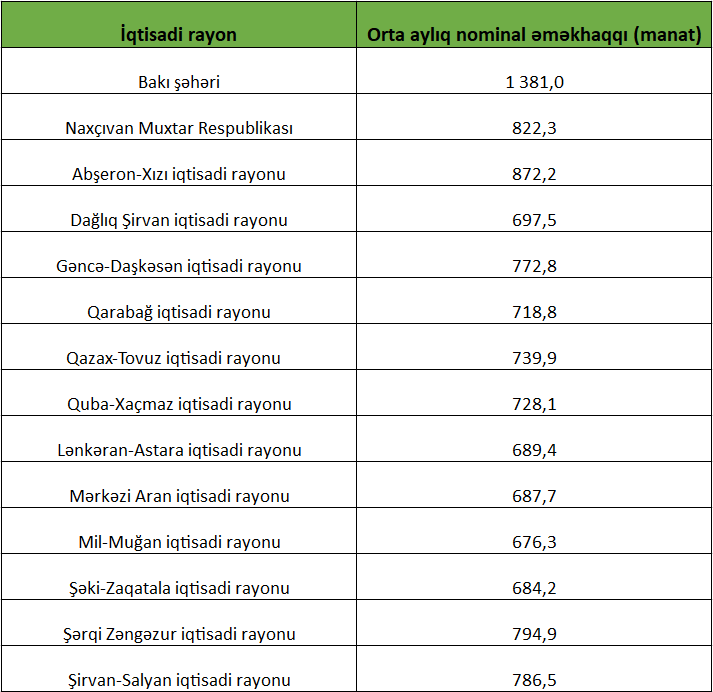The image size is (713, 692).
Task: Select the 772,8 value cell
Action: (534, 266)
